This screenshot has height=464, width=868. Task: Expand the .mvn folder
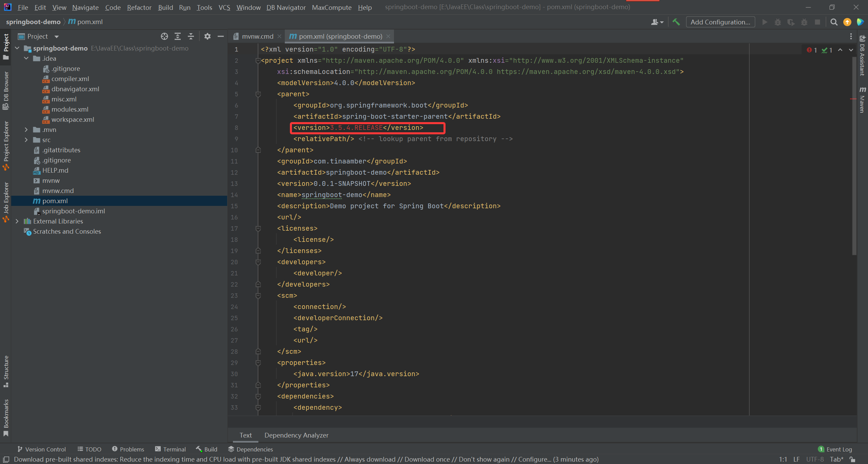(26, 130)
